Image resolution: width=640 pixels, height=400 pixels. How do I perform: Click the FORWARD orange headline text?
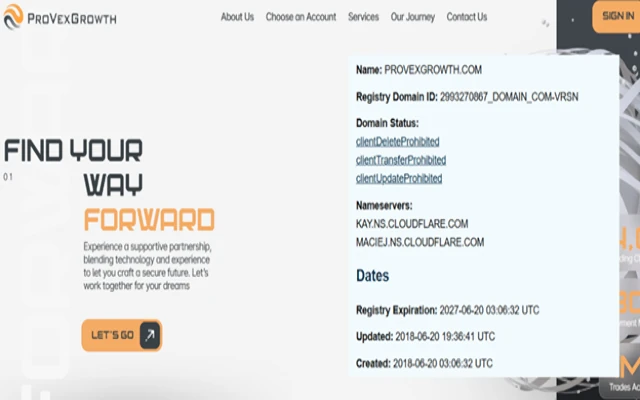point(148,219)
